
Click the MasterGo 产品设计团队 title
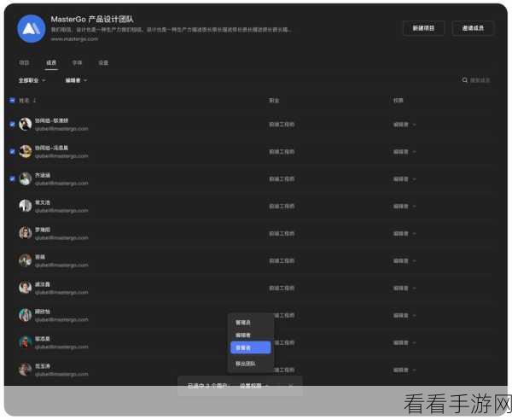pyautogui.click(x=92, y=20)
